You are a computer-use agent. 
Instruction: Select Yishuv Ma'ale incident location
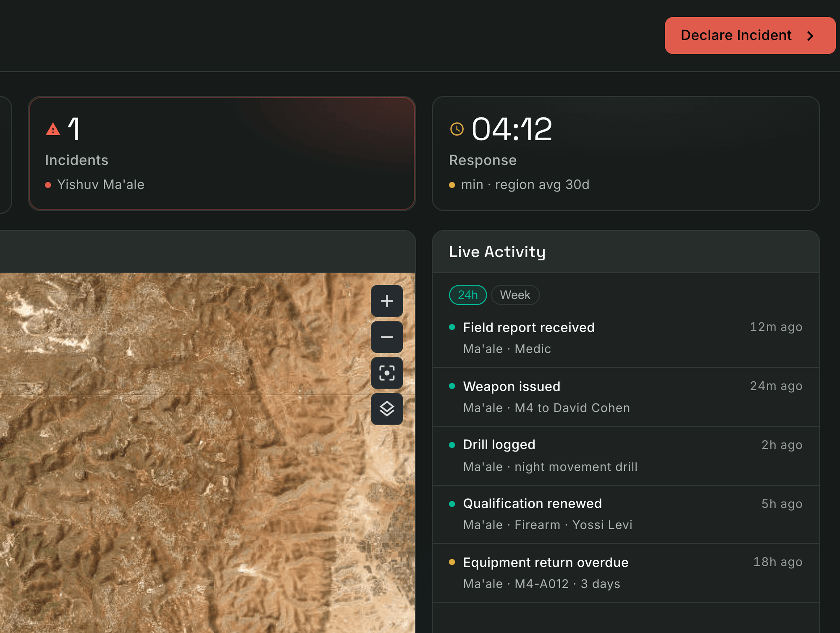pos(101,184)
